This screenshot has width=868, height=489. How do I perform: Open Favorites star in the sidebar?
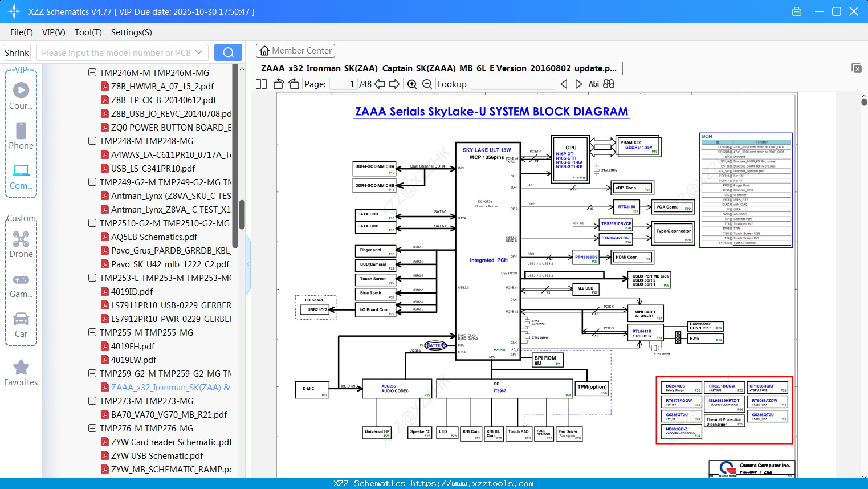(21, 368)
